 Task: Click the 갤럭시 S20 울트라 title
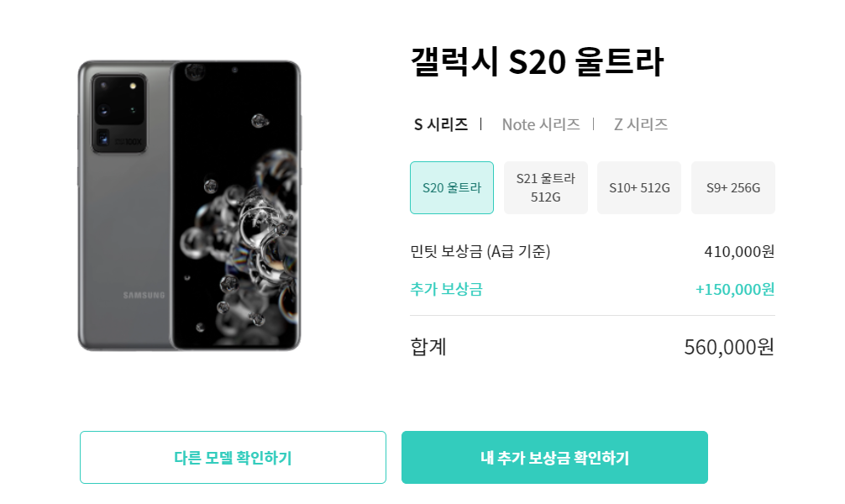pos(537,61)
